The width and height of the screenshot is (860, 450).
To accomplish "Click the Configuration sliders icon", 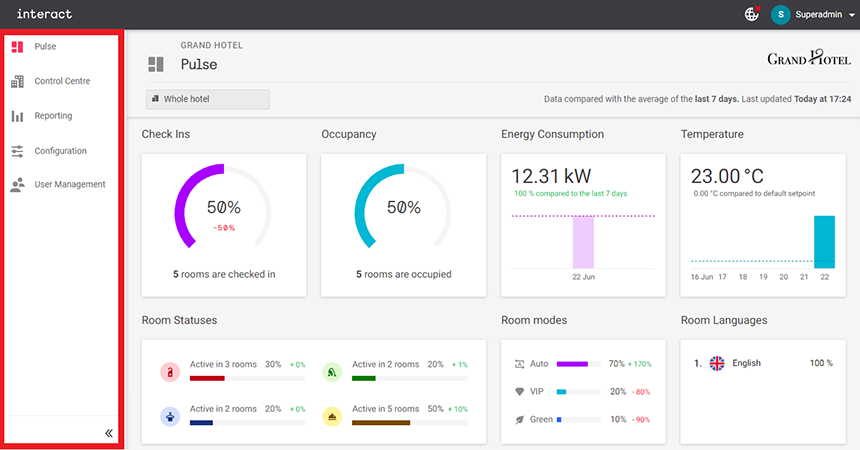I will (17, 151).
